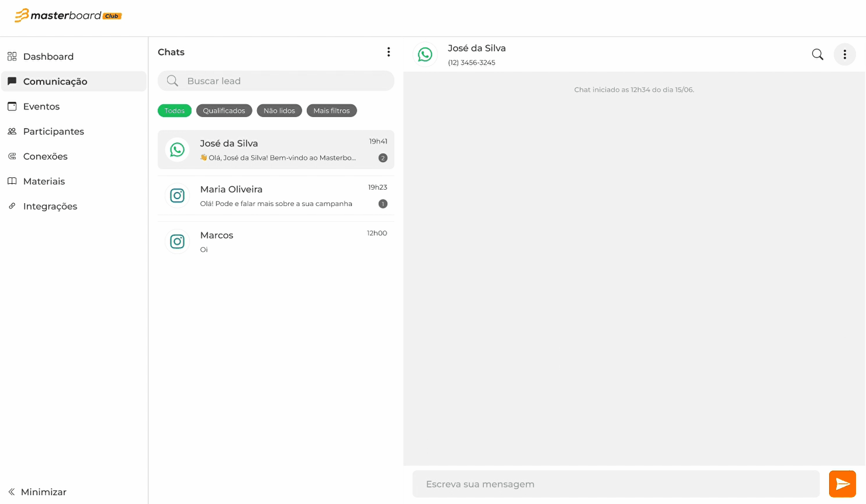Focus the Escreva sua mensagem input
The width and height of the screenshot is (866, 504).
(x=615, y=484)
